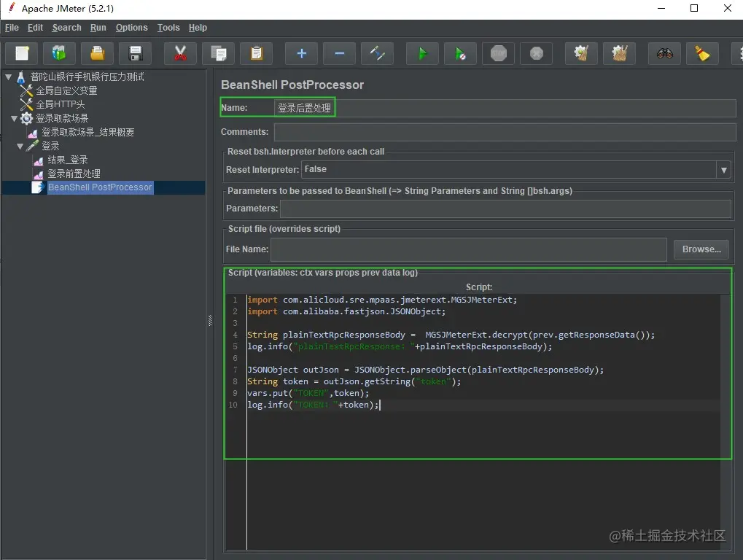Open Search with the binoculars icon
This screenshot has width=743, height=560.
(664, 53)
